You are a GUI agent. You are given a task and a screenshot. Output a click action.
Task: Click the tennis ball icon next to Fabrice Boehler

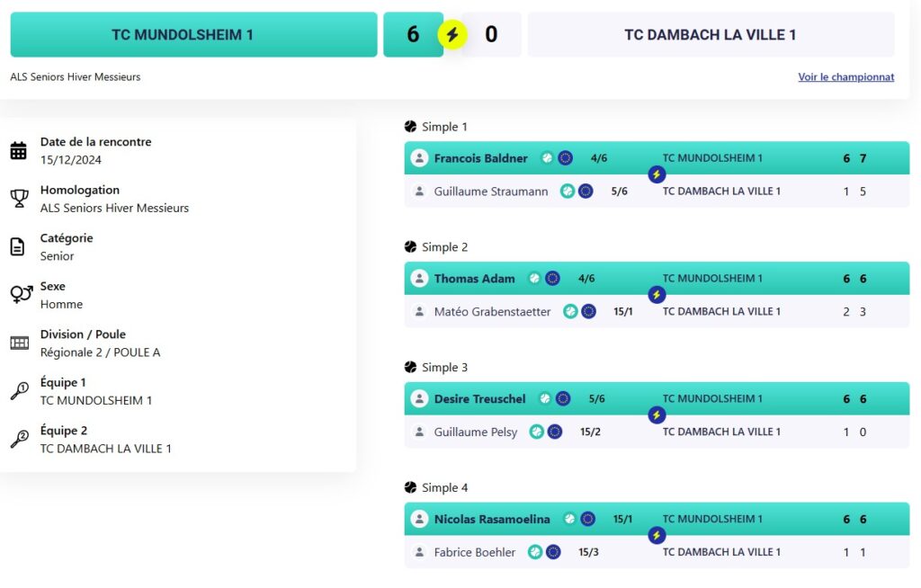coord(535,552)
